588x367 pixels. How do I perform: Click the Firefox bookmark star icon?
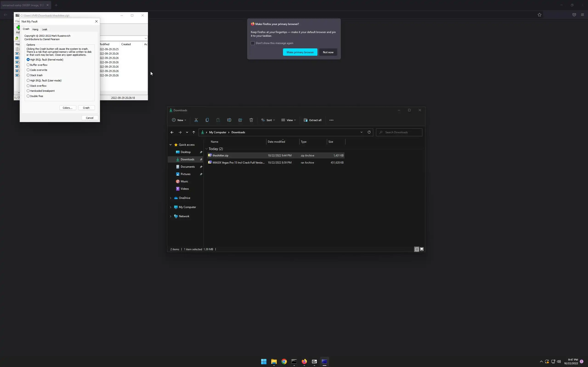coord(539,15)
